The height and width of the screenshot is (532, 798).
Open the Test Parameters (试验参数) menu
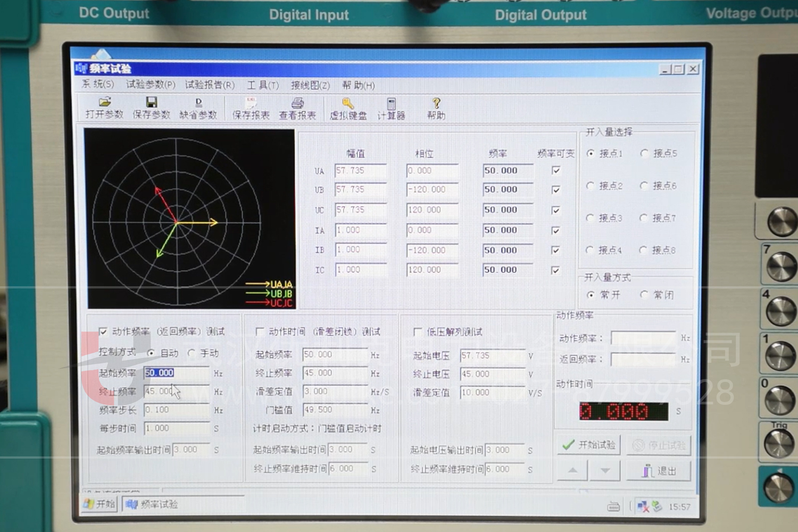click(151, 85)
